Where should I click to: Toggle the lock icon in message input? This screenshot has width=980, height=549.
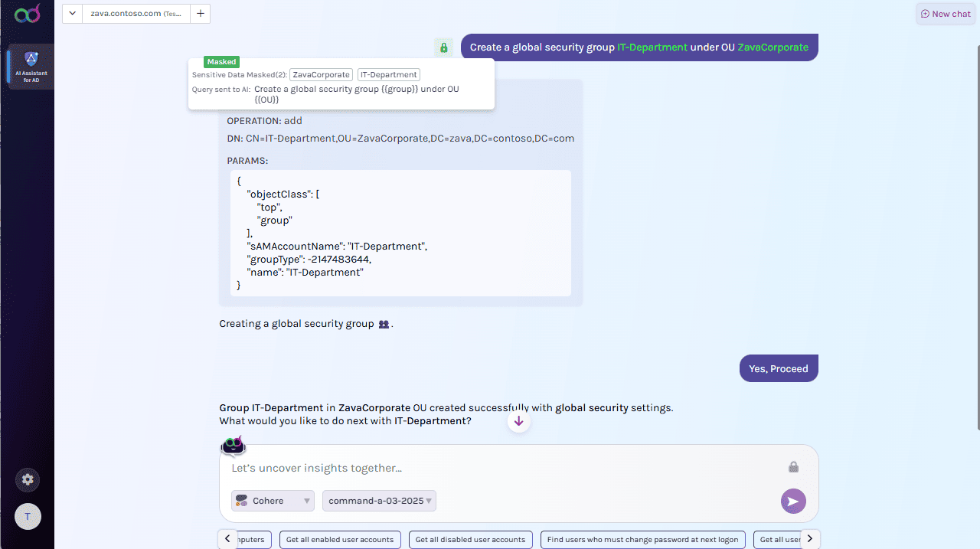[794, 467]
